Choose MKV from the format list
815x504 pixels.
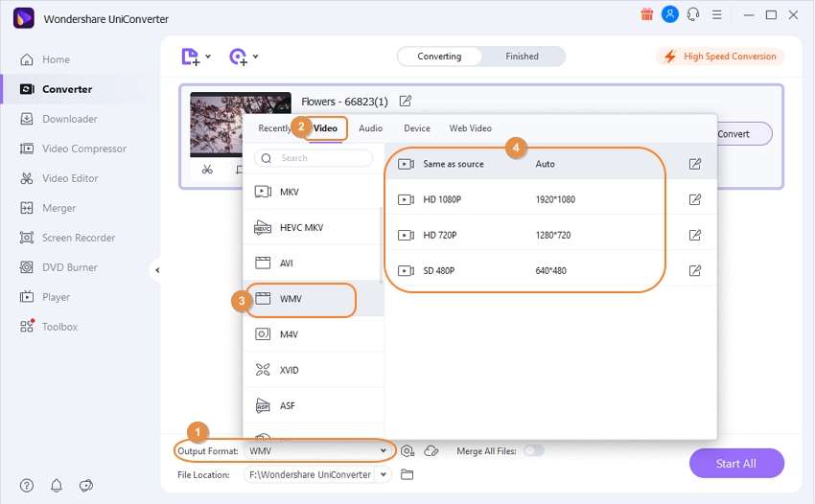(x=313, y=192)
